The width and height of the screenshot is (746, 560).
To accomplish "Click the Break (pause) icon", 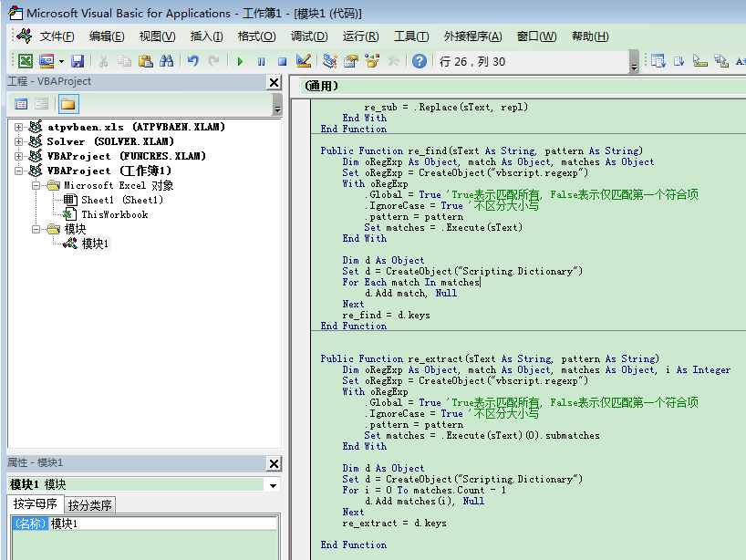I will tap(261, 61).
